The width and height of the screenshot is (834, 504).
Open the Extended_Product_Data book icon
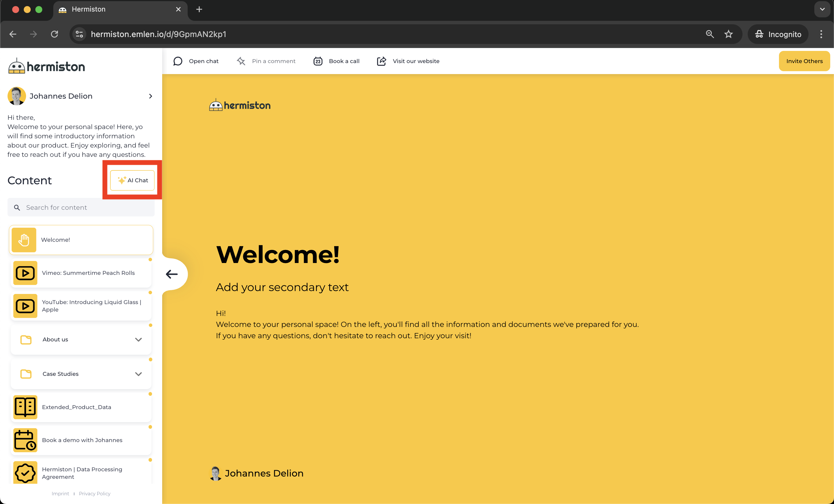tap(25, 407)
